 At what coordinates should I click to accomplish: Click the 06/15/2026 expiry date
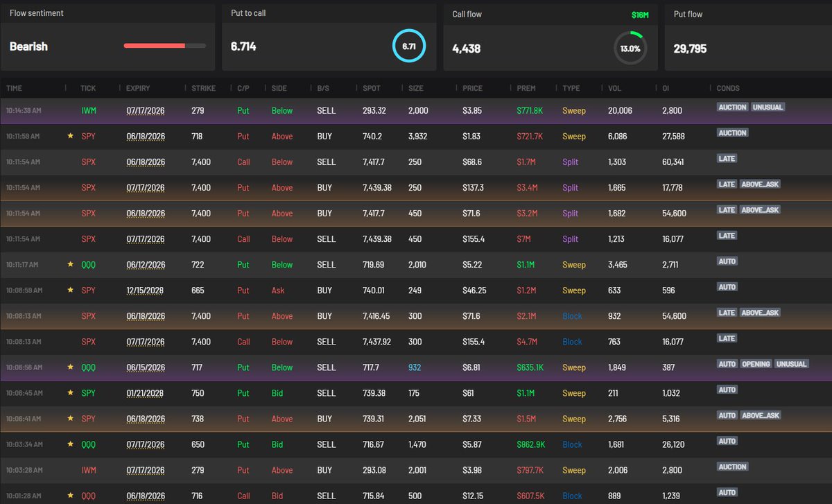[x=146, y=367]
